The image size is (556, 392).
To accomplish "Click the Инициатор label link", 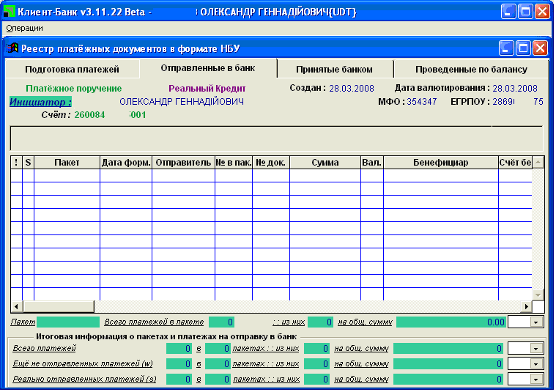I will 40,102.
